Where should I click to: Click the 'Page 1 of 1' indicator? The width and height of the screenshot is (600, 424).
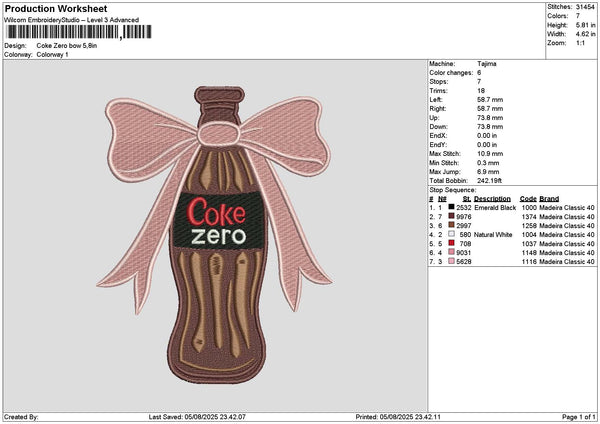click(x=579, y=417)
